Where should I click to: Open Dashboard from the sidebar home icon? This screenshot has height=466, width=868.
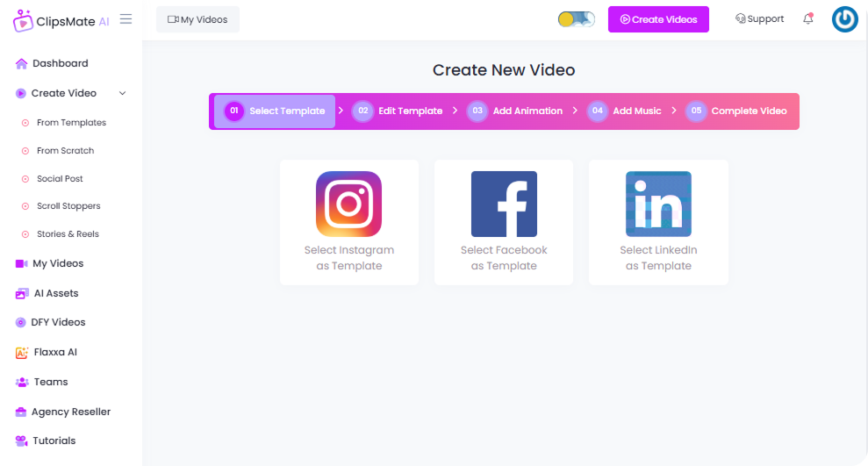(22, 63)
